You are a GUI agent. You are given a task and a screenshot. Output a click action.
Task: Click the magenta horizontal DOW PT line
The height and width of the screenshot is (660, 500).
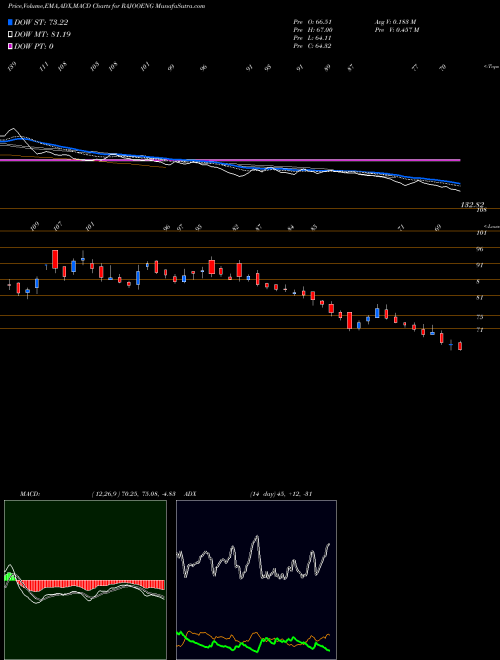coord(230,160)
